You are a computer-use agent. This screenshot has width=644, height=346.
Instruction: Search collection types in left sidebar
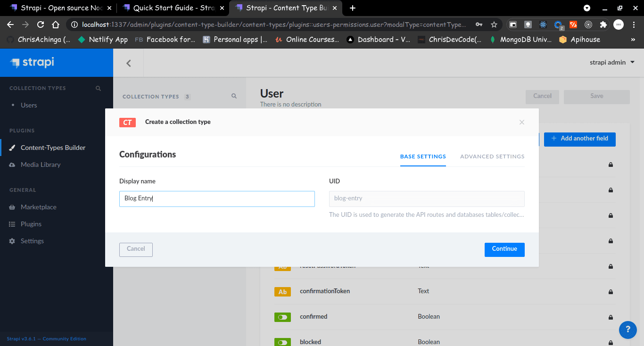98,88
